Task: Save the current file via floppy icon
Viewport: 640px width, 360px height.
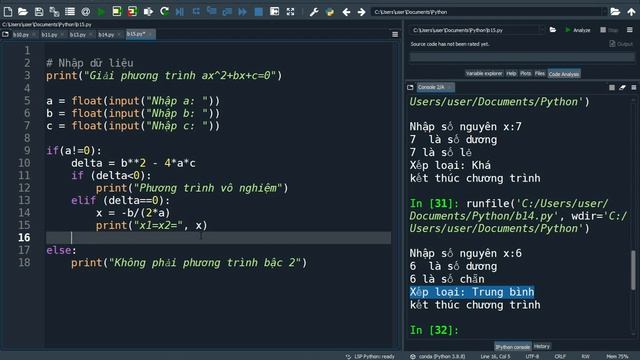Action: (x=39, y=12)
